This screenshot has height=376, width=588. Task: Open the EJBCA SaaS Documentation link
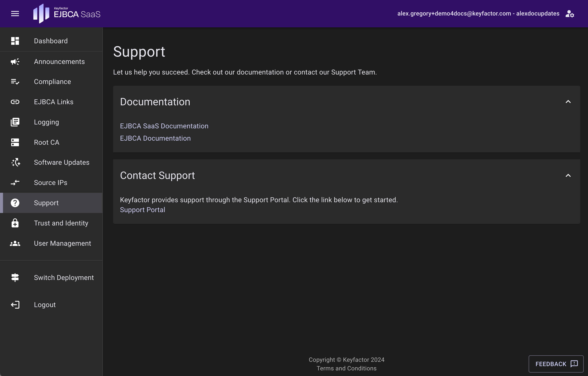[x=164, y=126]
